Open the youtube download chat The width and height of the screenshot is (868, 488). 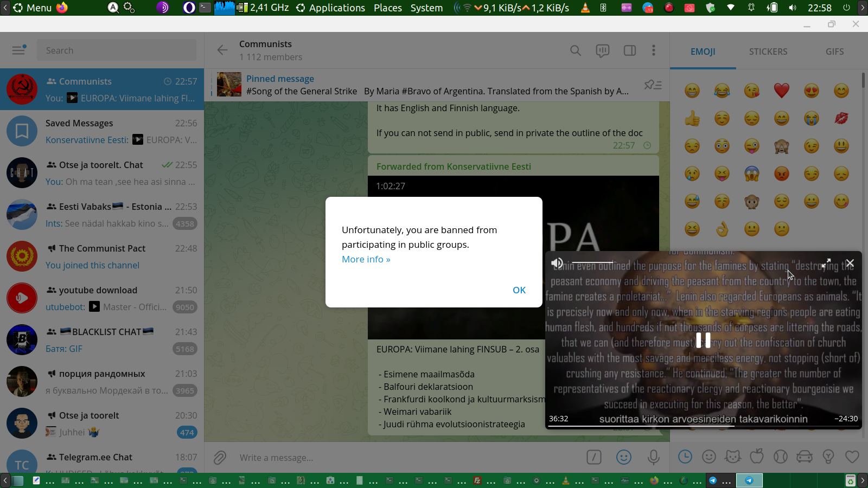tap(102, 298)
